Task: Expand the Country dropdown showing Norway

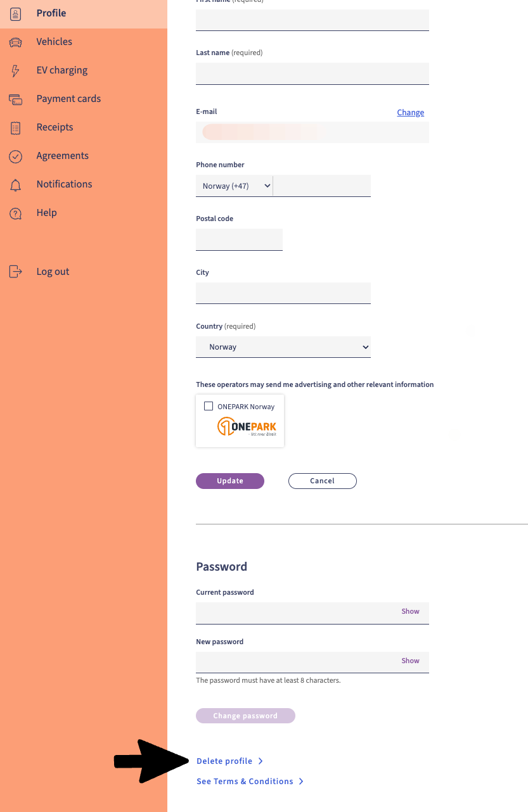Action: 283,347
